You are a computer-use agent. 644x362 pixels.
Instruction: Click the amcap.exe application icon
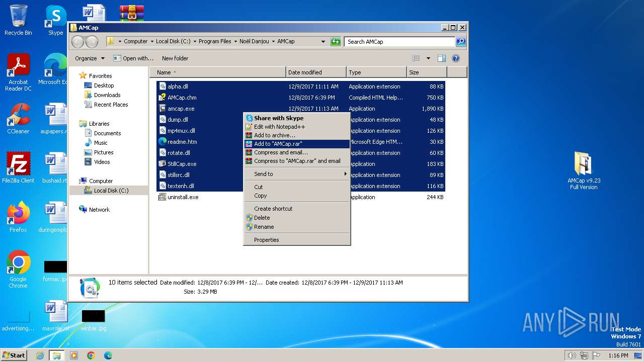(163, 109)
